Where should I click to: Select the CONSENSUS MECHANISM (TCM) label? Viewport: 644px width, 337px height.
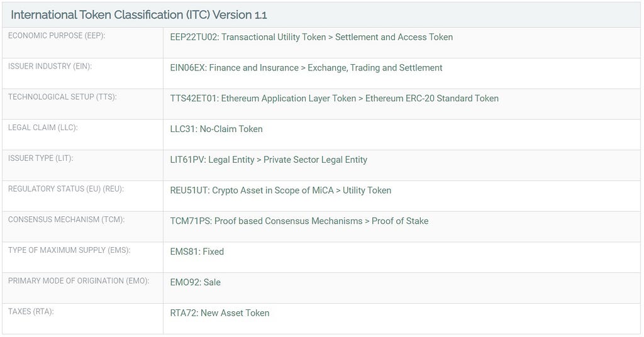click(66, 219)
